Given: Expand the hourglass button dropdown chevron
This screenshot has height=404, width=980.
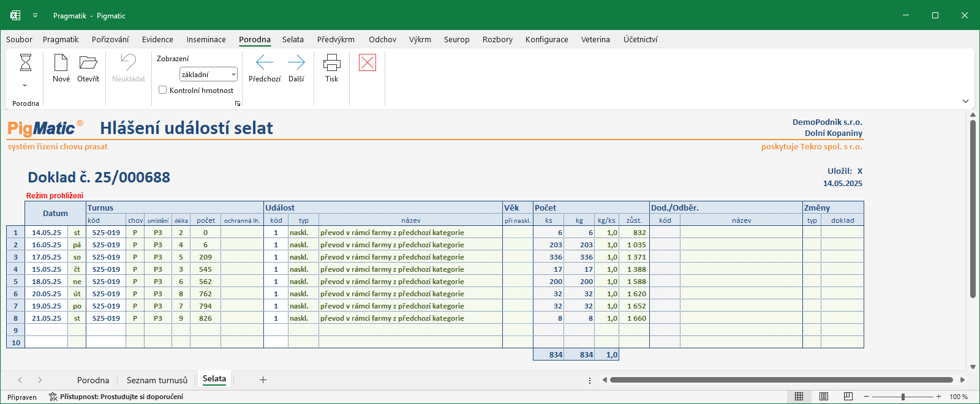Looking at the screenshot, I should (x=25, y=85).
